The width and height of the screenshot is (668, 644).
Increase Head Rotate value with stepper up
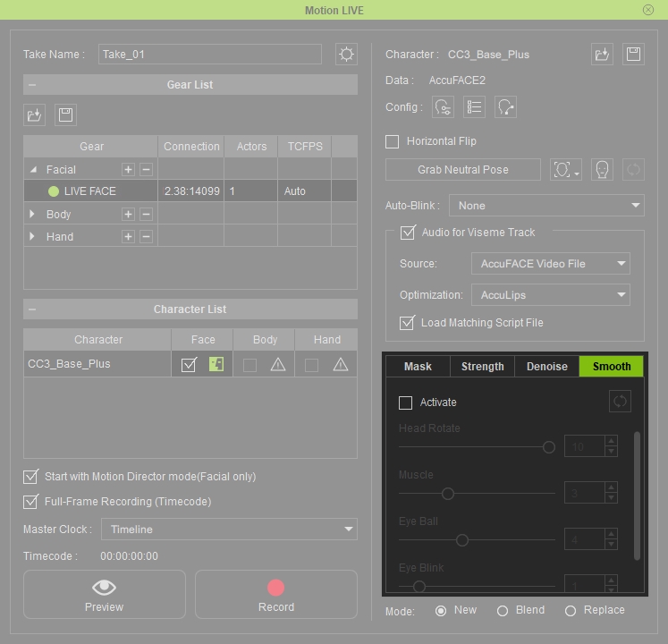pyautogui.click(x=612, y=441)
